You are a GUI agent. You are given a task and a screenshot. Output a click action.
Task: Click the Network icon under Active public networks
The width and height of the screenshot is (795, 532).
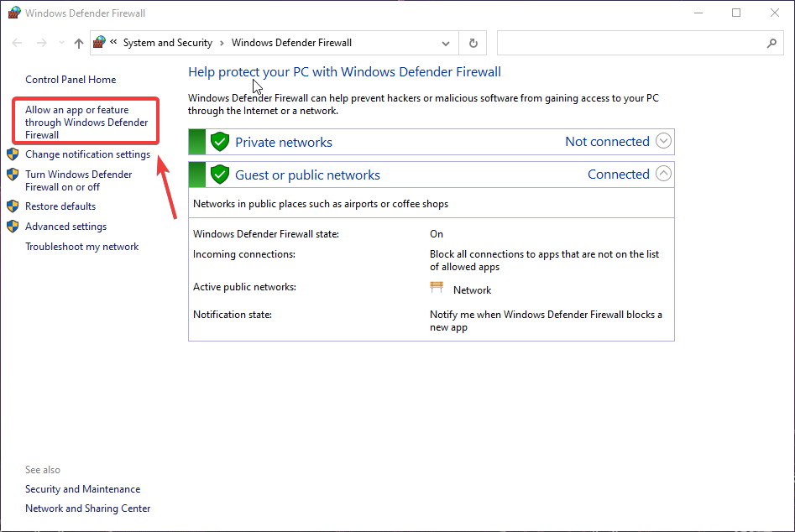click(x=437, y=286)
